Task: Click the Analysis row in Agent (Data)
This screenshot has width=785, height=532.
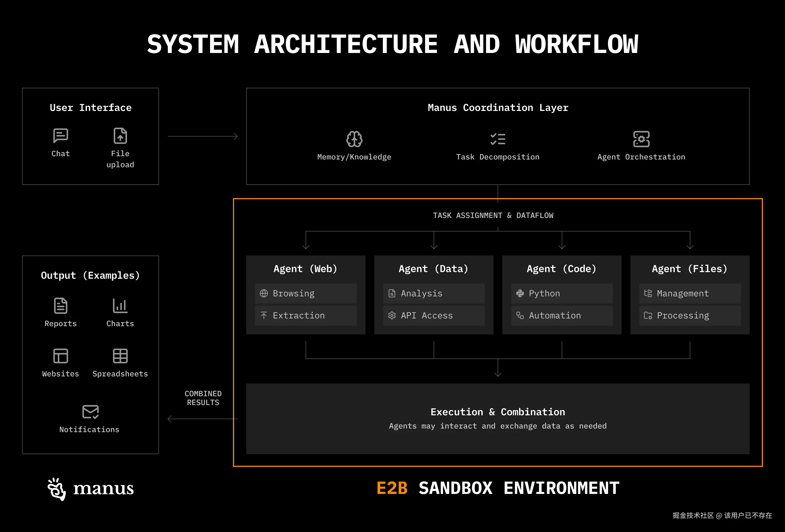Action: [x=433, y=293]
